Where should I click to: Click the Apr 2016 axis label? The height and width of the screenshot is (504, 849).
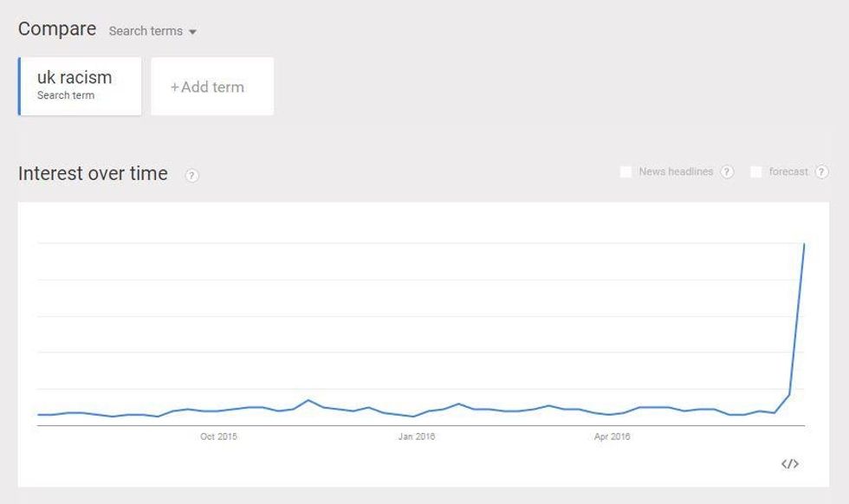tap(612, 436)
